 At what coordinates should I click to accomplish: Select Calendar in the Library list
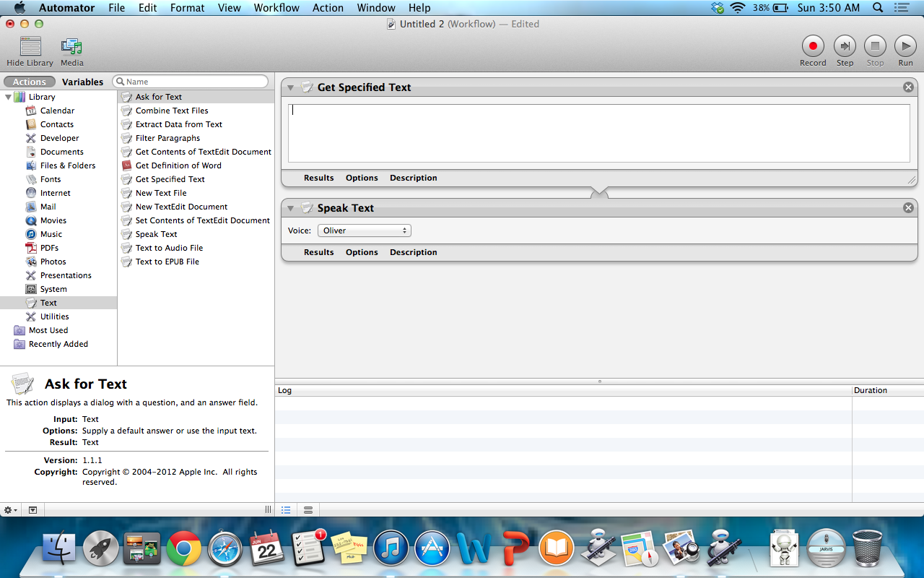point(57,111)
